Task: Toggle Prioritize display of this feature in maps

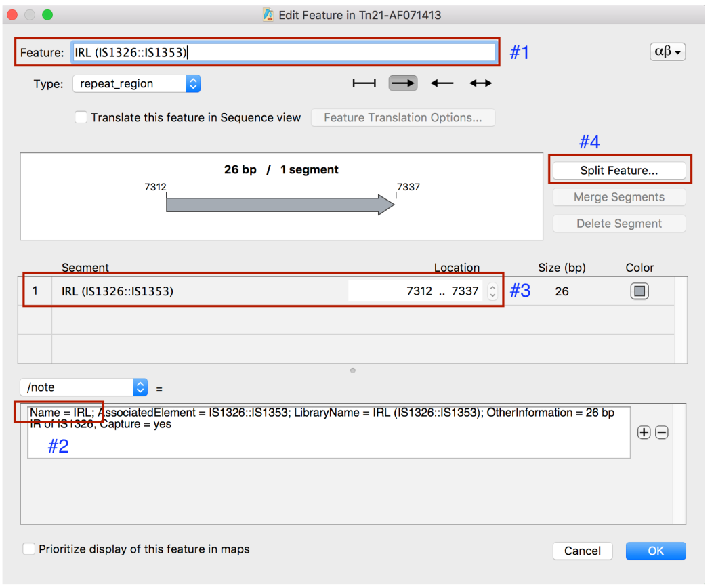Action: pyautogui.click(x=29, y=549)
